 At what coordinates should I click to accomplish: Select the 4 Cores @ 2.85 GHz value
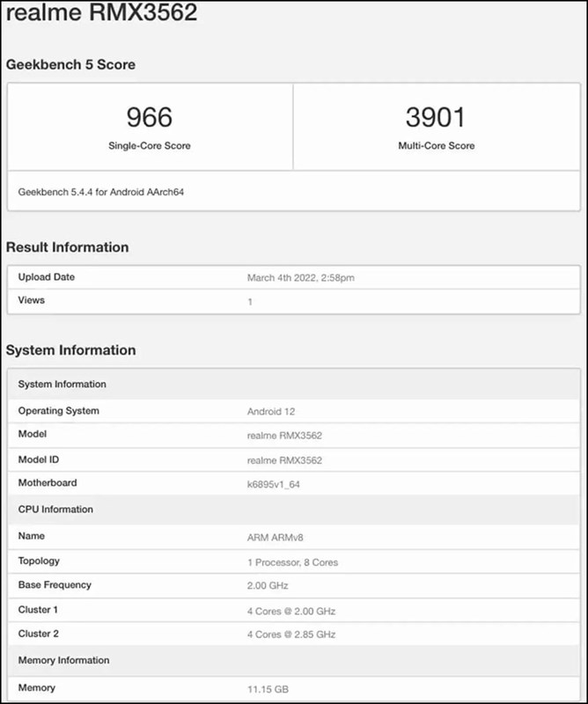pos(291,634)
